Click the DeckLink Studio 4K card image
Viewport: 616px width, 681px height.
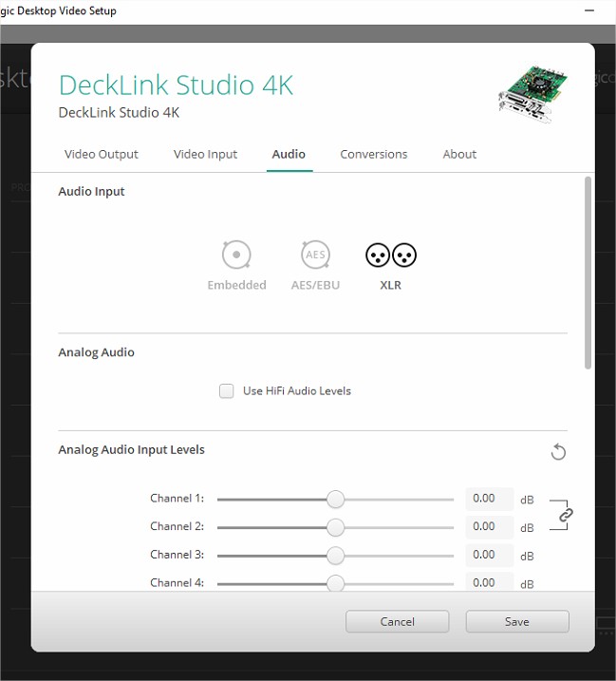[533, 94]
